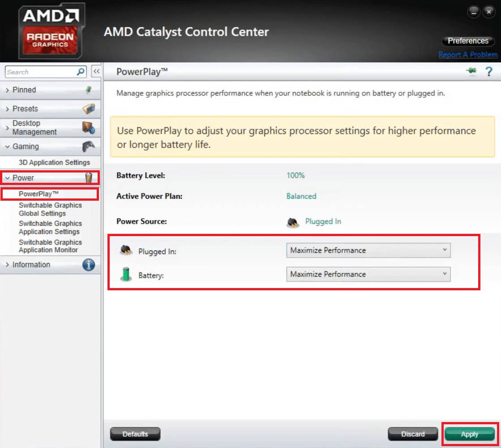The image size is (501, 448).
Task: Click the 100% battery level value
Action: (295, 175)
